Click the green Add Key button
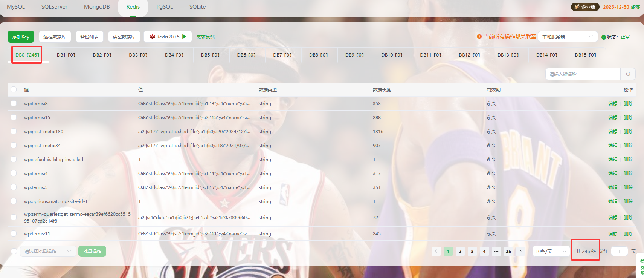The width and height of the screenshot is (644, 278). [x=21, y=37]
